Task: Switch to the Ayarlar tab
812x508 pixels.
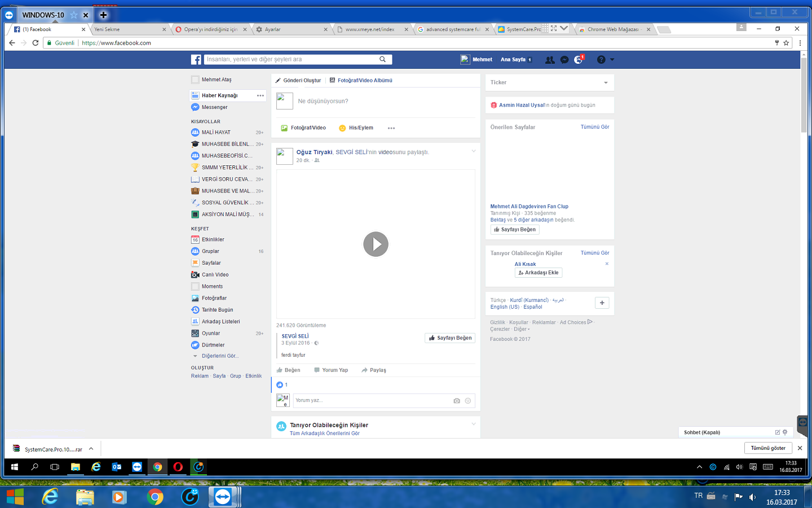Action: tap(291, 29)
